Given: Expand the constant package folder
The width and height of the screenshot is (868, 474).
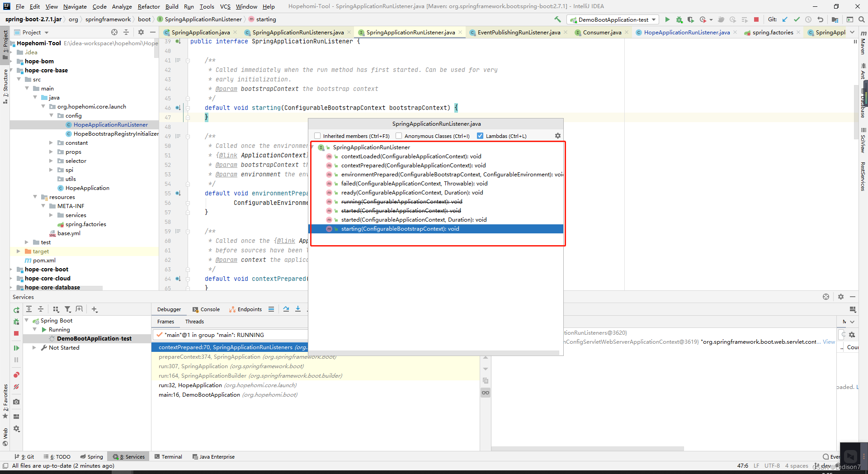Looking at the screenshot, I should [51, 143].
